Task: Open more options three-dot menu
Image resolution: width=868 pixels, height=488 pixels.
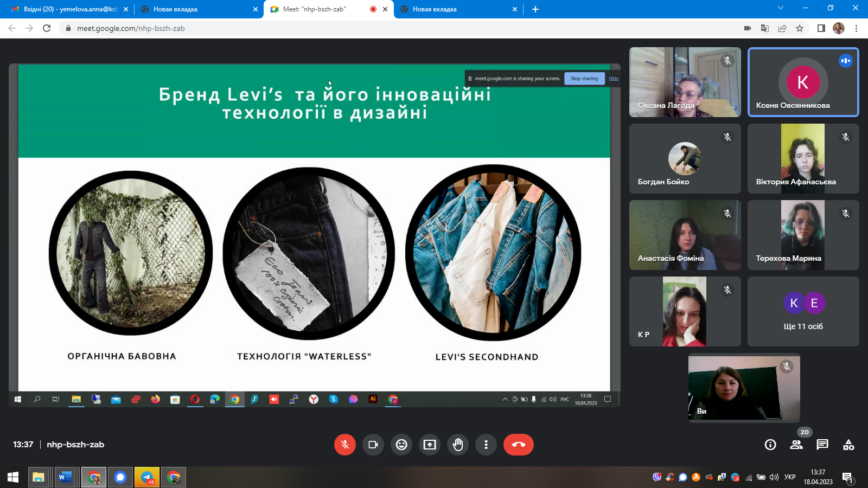Action: [x=486, y=445]
